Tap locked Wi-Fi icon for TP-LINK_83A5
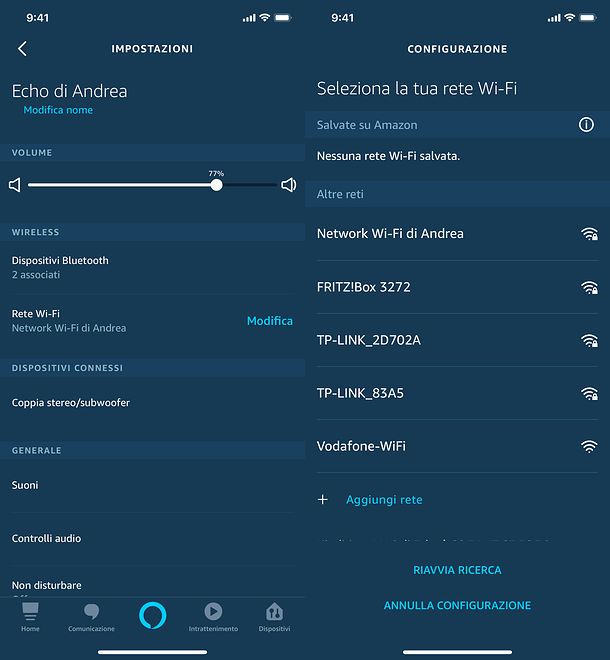 (x=589, y=394)
